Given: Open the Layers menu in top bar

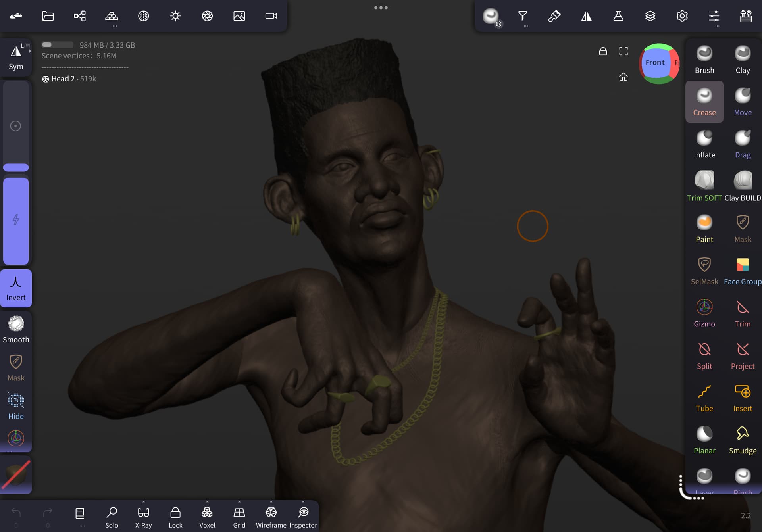Looking at the screenshot, I should tap(650, 16).
